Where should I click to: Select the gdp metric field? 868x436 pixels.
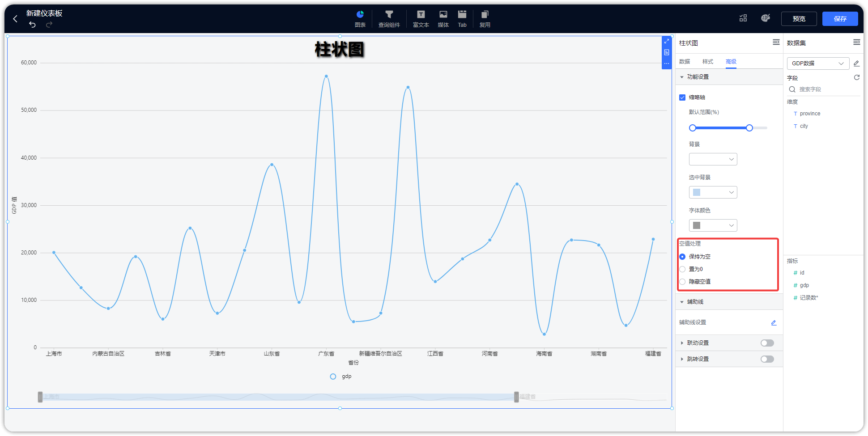(804, 285)
